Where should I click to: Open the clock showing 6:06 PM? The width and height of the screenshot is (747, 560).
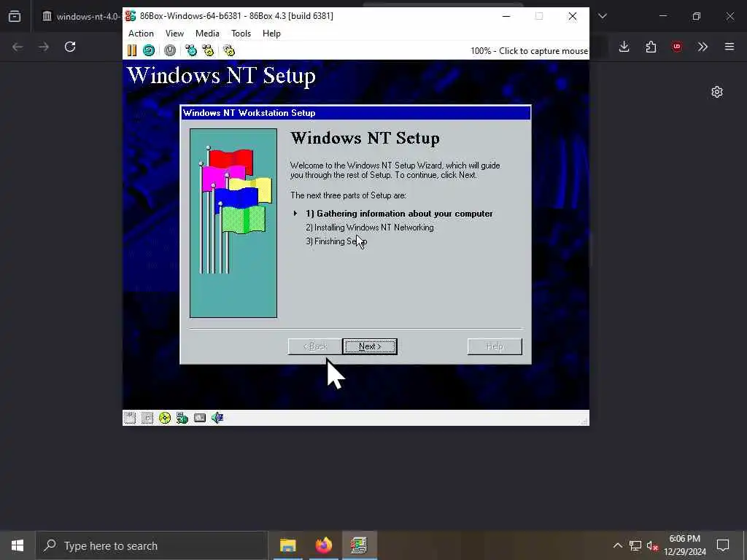point(684,545)
